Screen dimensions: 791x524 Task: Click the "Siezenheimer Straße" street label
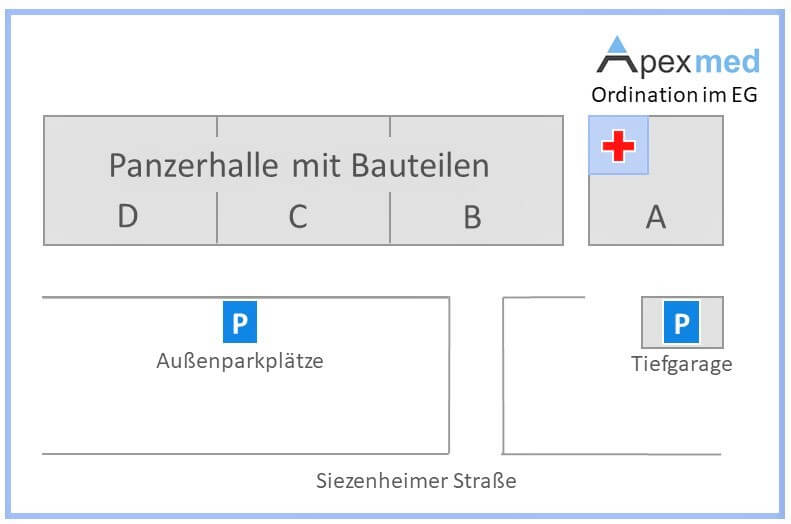point(416,481)
